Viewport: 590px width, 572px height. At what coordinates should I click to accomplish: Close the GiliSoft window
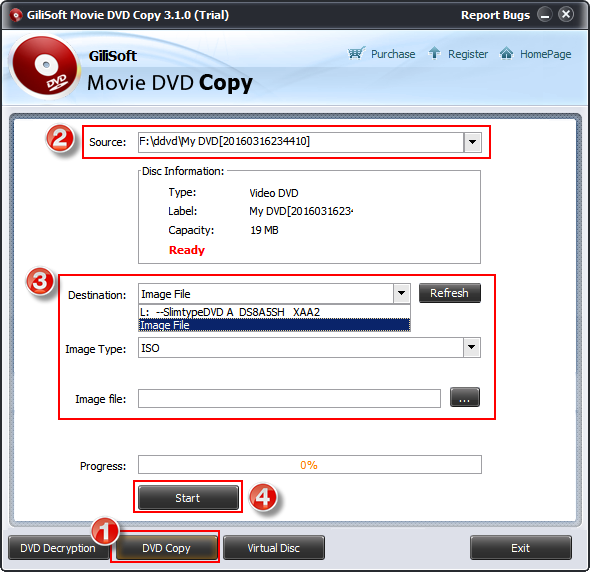(566, 15)
